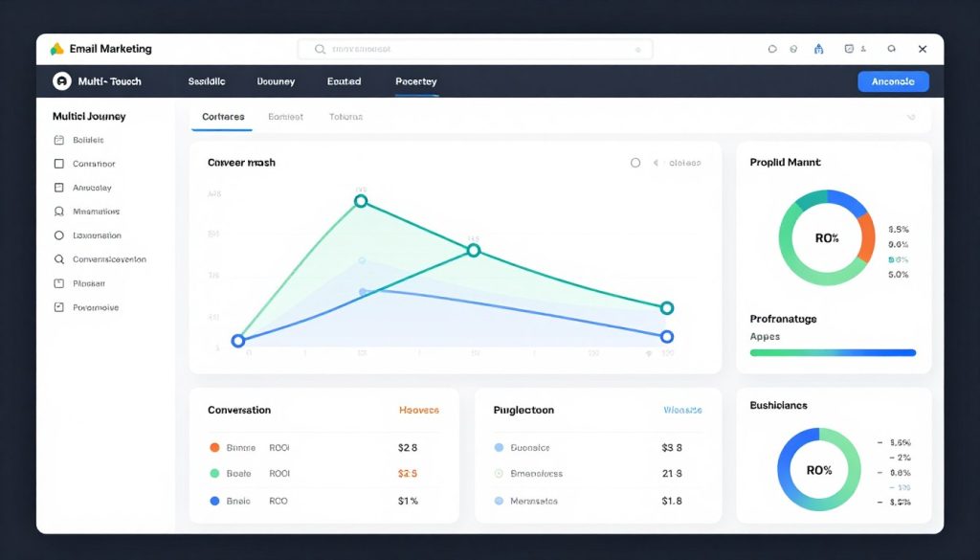The image size is (980, 560).
Task: Click the Mnemations icon in the sidebar
Action: click(59, 212)
